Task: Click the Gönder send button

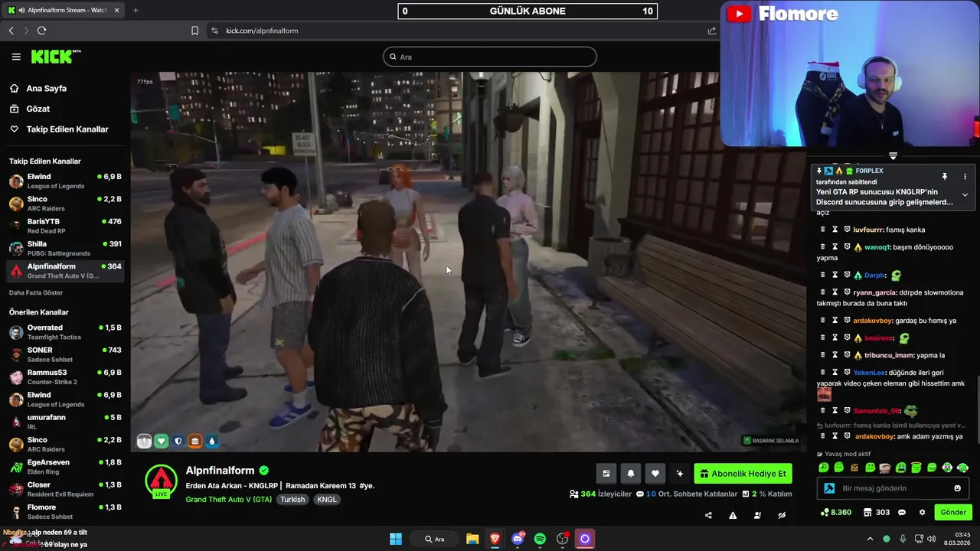Action: [x=953, y=513]
